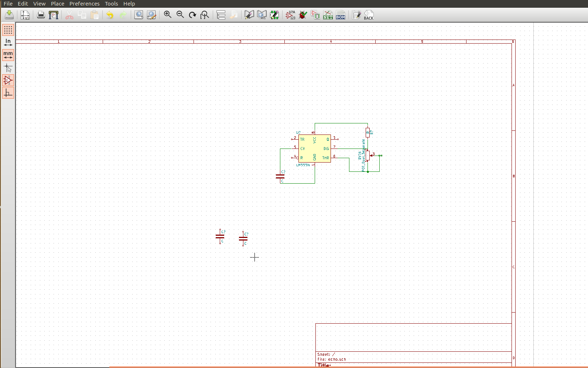Click the 'POT_Dual_Separate' potentiometer label
Screen dimensions: 588x368
click(x=363, y=155)
